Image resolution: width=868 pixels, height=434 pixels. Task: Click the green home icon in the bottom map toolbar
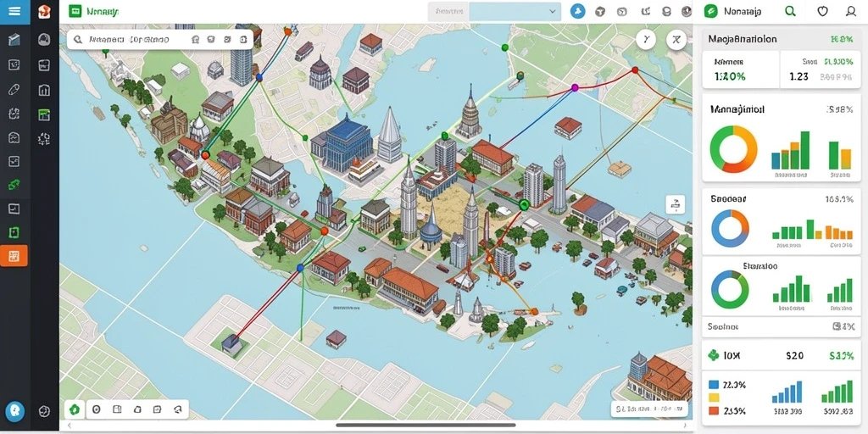tap(75, 409)
